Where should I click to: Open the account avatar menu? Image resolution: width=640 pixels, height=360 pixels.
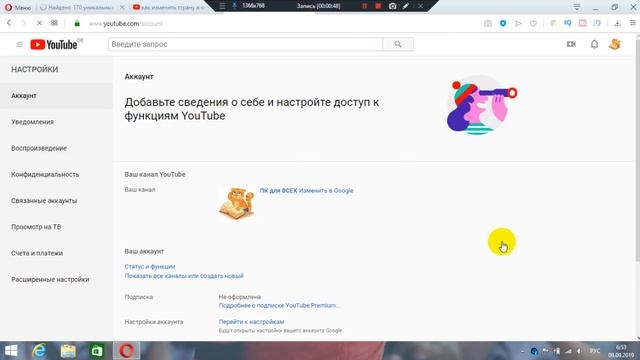615,44
